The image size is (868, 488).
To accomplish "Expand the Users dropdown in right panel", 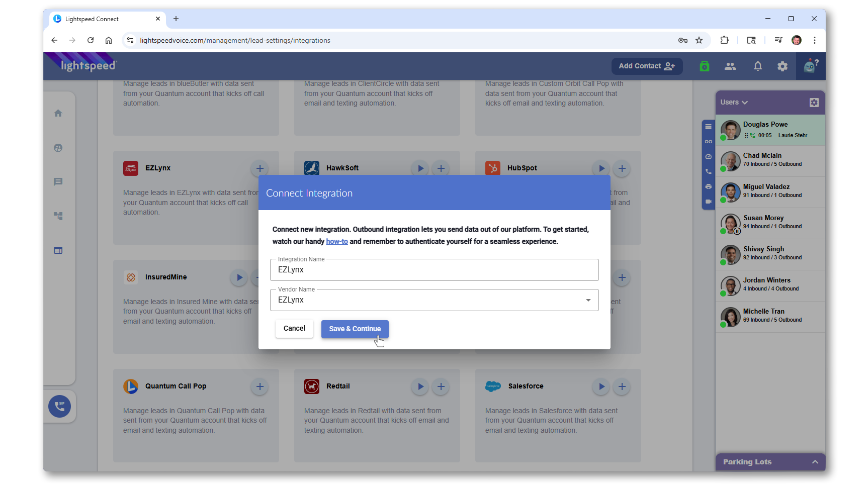I will 734,103.
